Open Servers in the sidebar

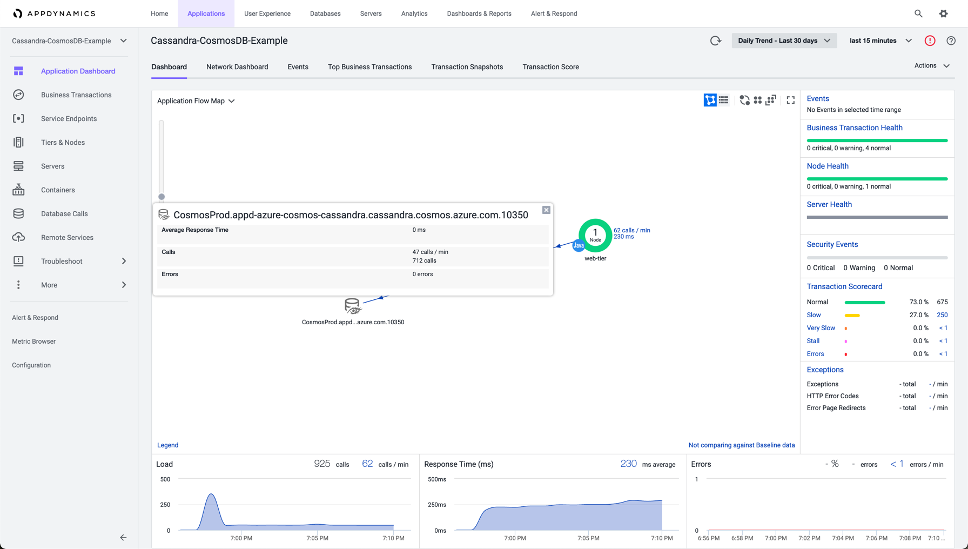tap(52, 166)
